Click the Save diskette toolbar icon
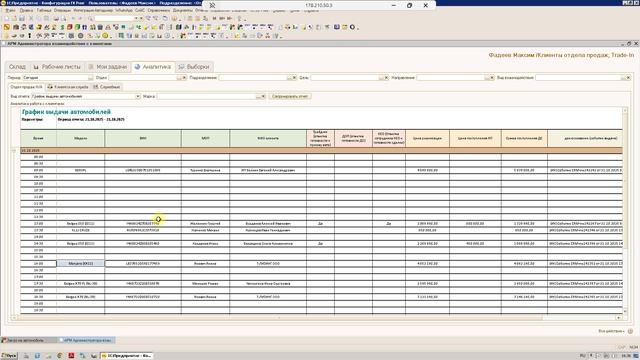 (x=22, y=18)
